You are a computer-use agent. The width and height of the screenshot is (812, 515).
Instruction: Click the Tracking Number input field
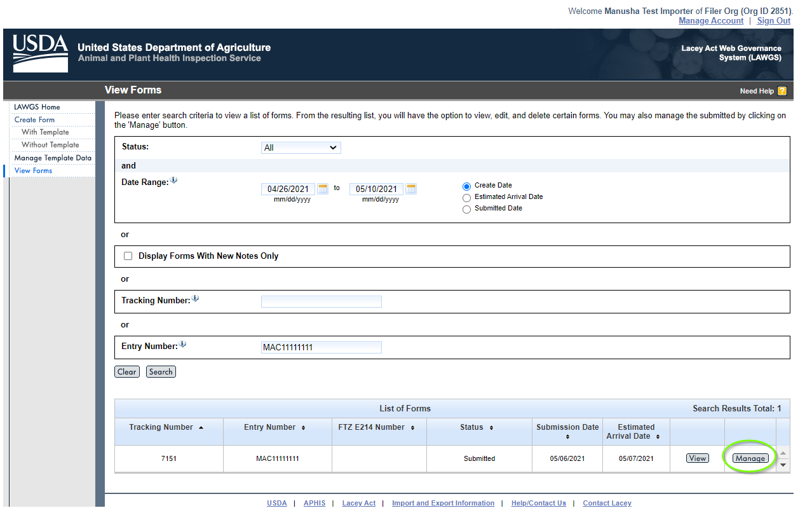(321, 301)
